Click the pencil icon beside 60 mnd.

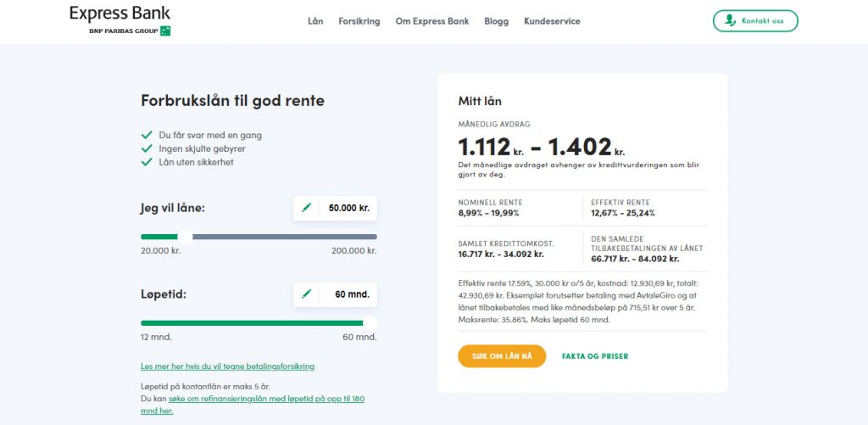tap(306, 294)
